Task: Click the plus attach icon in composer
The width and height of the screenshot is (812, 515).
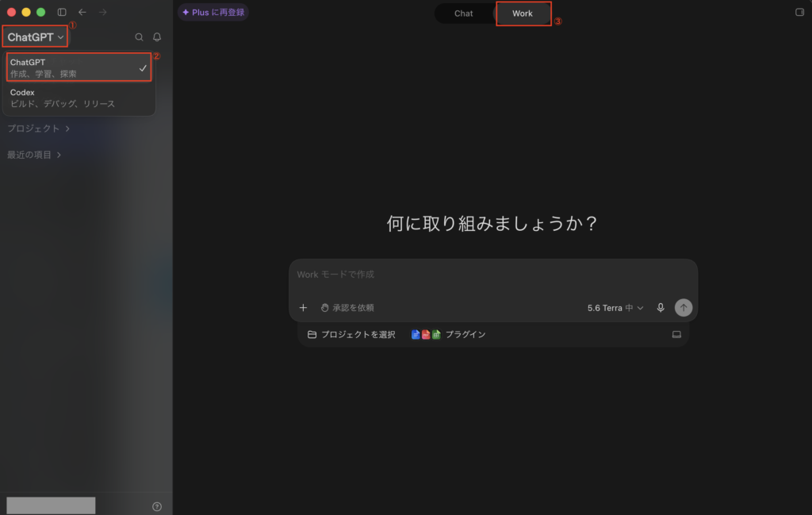Action: (x=303, y=308)
